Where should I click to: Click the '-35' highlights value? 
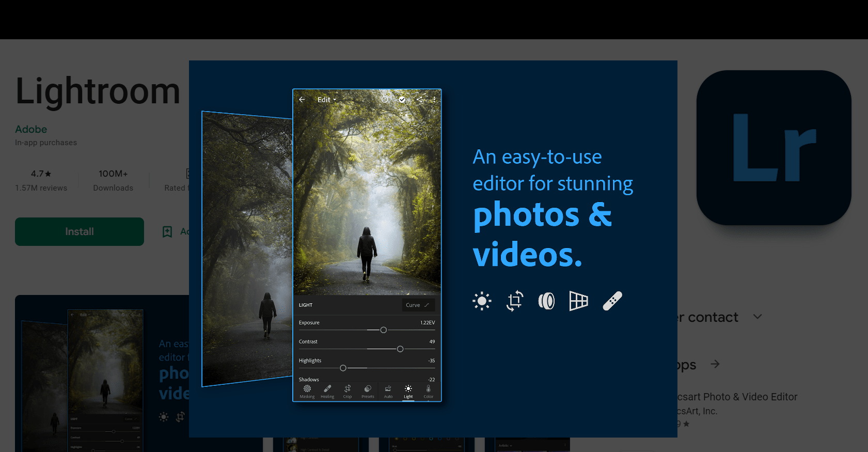431,361
